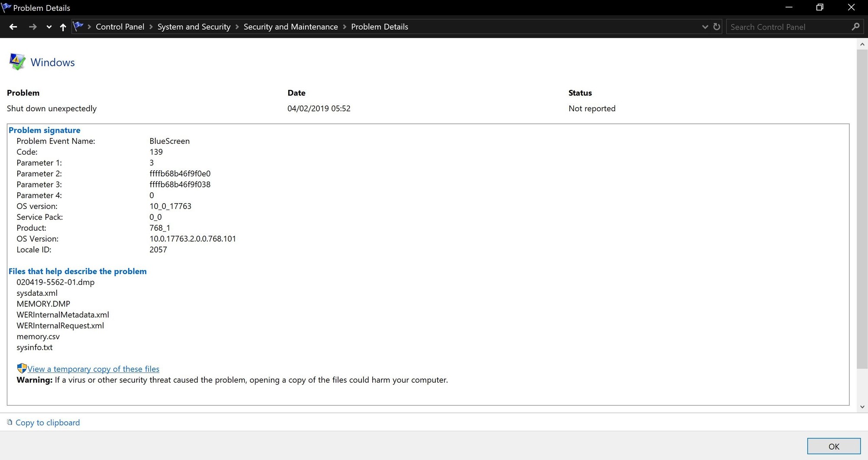Refresh the Problem Details page
868x460 pixels.
(717, 27)
